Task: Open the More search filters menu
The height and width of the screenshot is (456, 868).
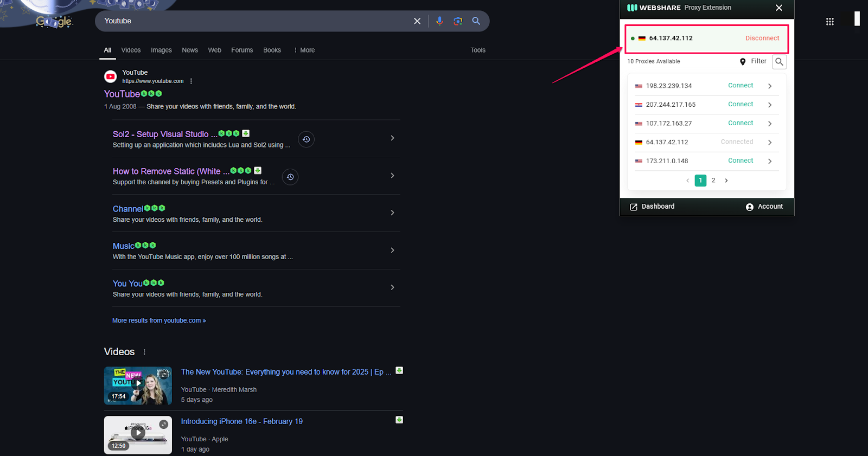Action: click(304, 50)
